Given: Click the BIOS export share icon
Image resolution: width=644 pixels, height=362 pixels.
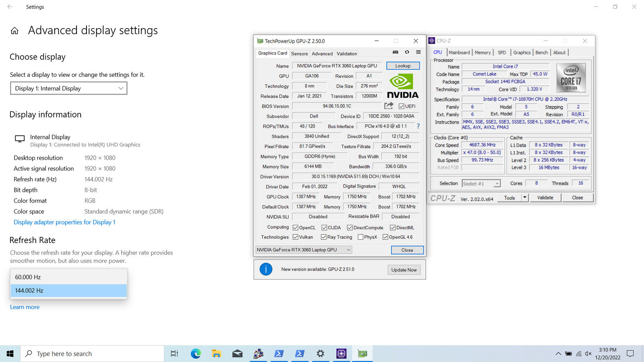Looking at the screenshot, I should coord(388,106).
